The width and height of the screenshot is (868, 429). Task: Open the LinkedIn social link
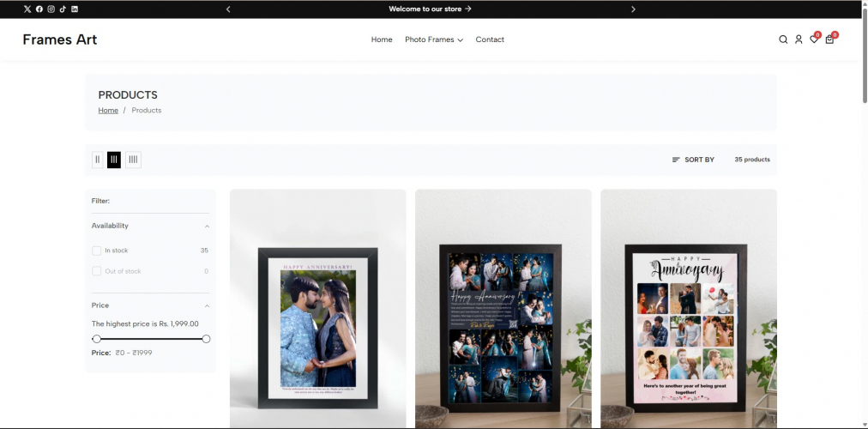(x=75, y=9)
